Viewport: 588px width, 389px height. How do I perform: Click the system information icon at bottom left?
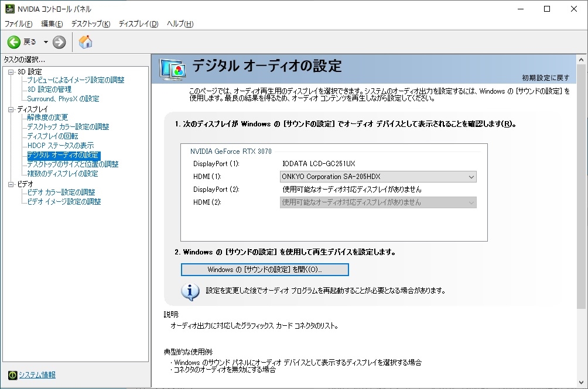pos(13,375)
